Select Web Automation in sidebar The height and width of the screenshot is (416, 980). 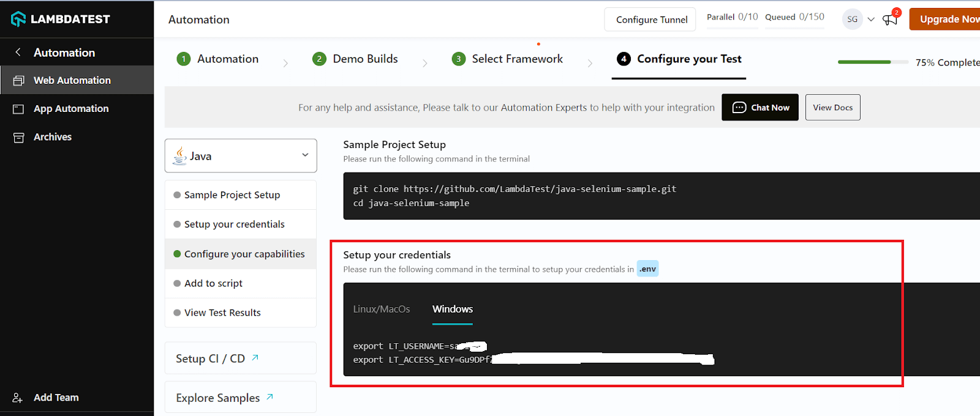point(77,80)
